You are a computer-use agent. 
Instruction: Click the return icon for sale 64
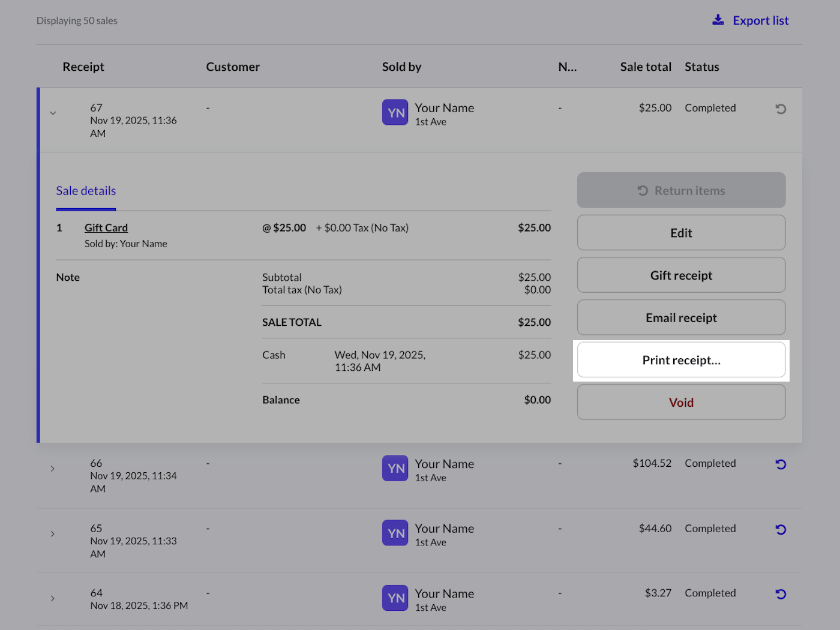coord(780,594)
